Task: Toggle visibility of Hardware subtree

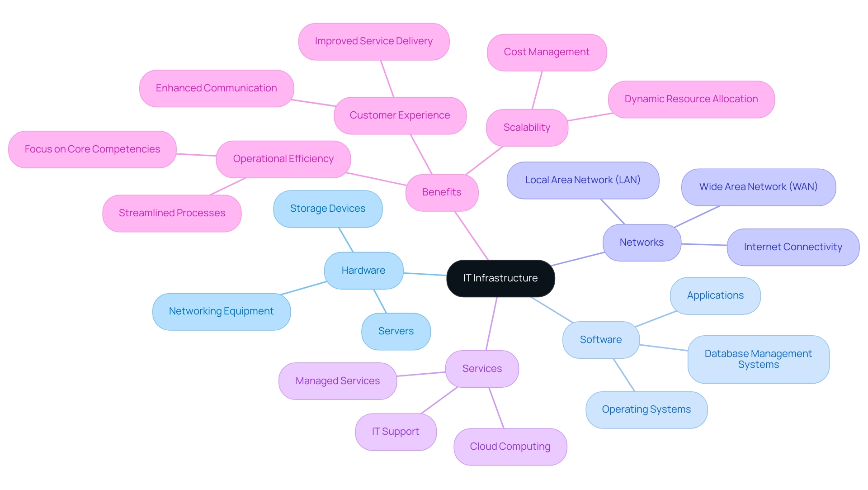Action: (x=363, y=269)
